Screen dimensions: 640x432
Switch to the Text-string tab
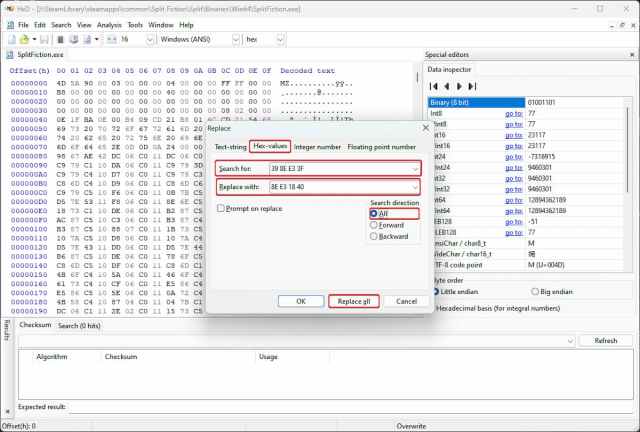[x=229, y=146]
